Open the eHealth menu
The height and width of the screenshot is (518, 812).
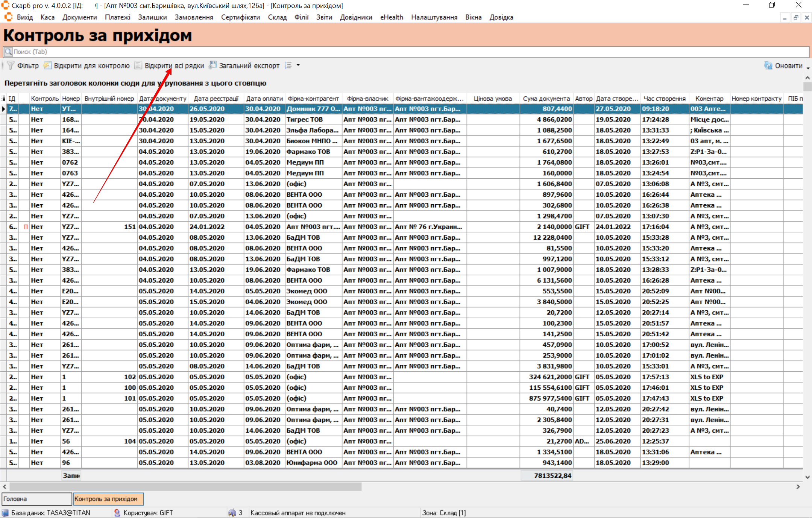point(391,17)
